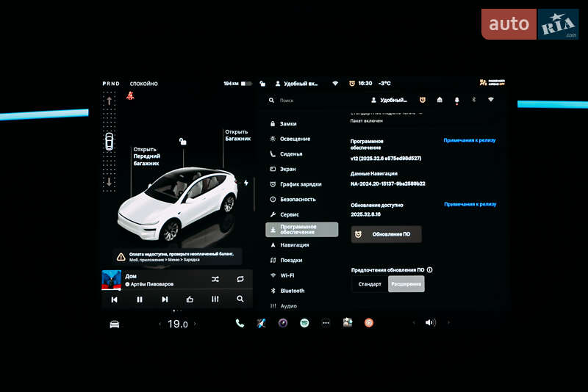Open the alarm clock icon in settings header

[422, 100]
